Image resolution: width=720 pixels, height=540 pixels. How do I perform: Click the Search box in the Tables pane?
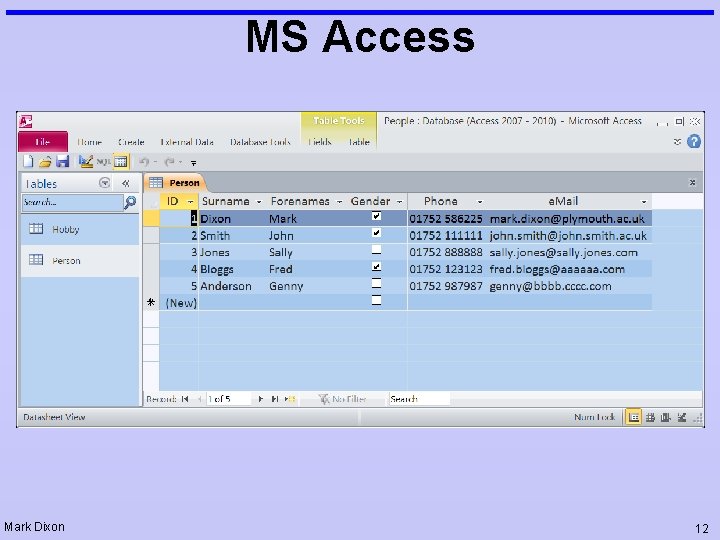click(72, 202)
